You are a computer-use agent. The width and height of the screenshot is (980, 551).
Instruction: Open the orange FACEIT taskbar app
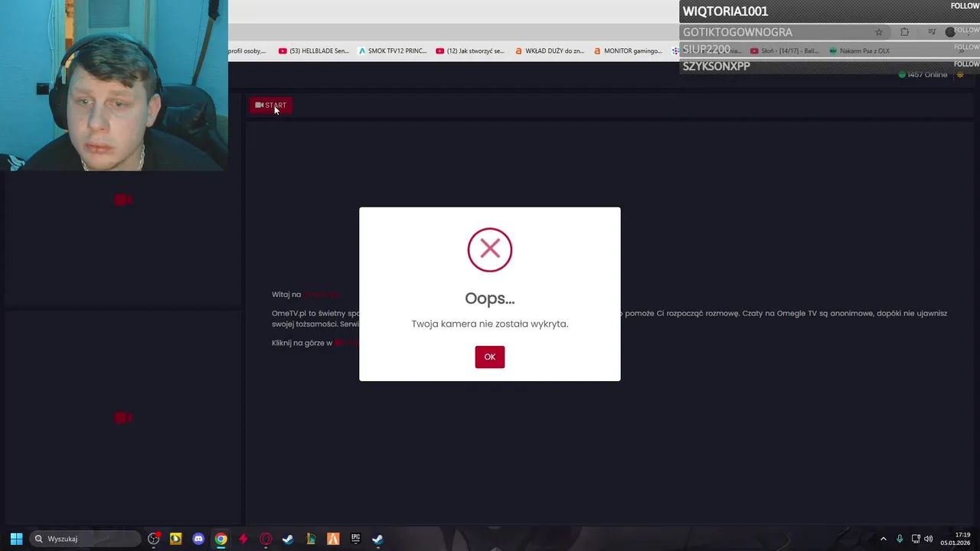pyautogui.click(x=333, y=539)
